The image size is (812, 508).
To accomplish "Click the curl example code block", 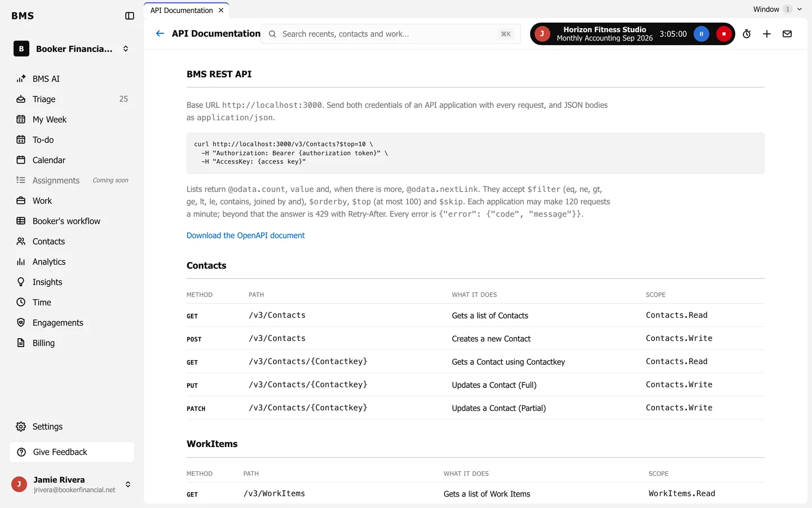I will click(475, 153).
